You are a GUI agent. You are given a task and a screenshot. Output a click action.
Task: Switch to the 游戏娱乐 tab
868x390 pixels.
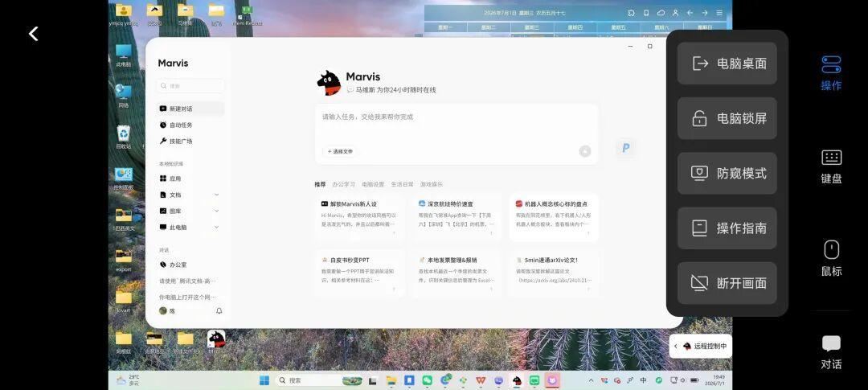click(x=432, y=184)
